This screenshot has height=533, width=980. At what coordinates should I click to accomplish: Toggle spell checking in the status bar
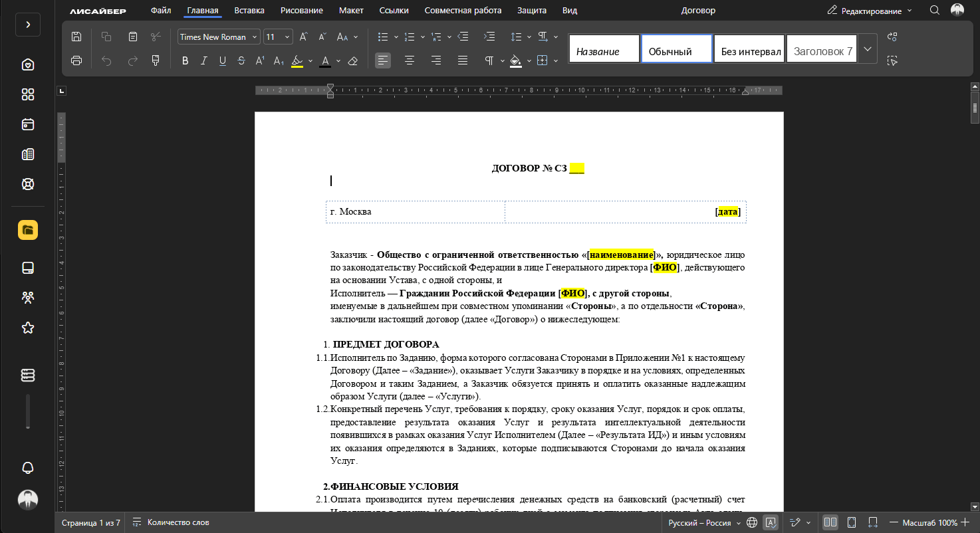771,522
